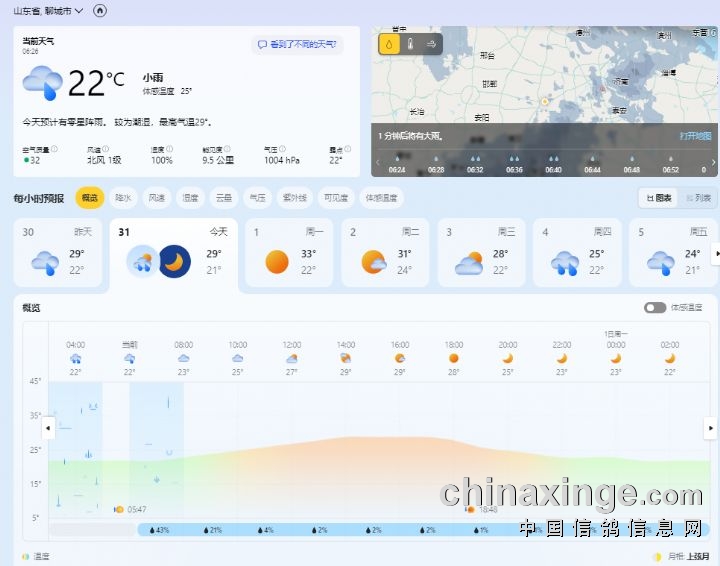This screenshot has height=566, width=720.
Task: Click the 空气质量 info icon
Action: (54, 149)
